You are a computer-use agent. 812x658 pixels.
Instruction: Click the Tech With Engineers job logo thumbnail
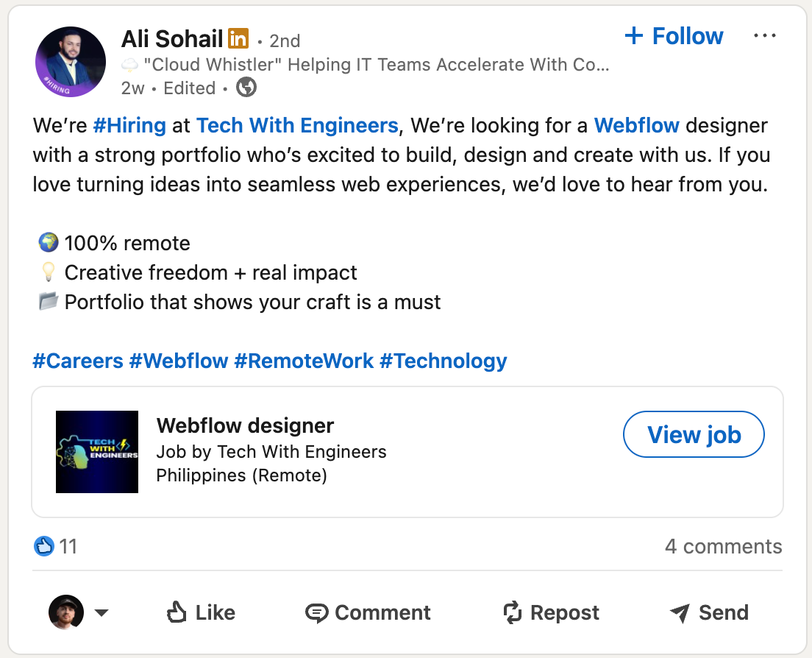pos(96,451)
